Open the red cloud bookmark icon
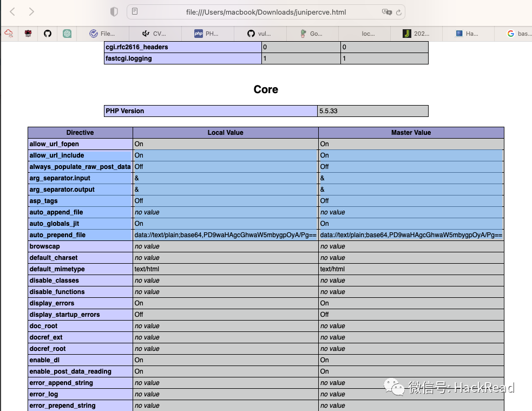The image size is (532, 411). coord(9,33)
